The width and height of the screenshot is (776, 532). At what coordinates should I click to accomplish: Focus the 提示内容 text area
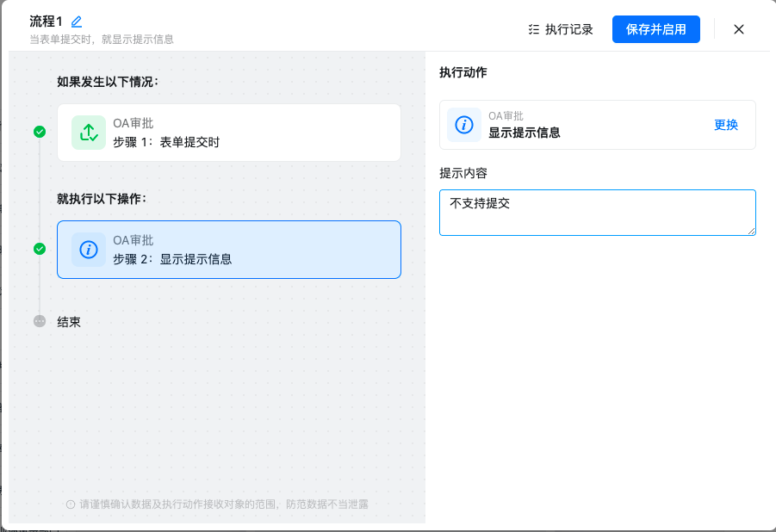tap(597, 213)
